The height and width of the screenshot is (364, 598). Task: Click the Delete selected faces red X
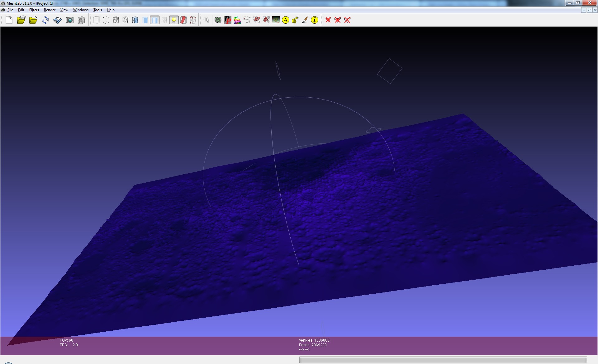pos(328,20)
